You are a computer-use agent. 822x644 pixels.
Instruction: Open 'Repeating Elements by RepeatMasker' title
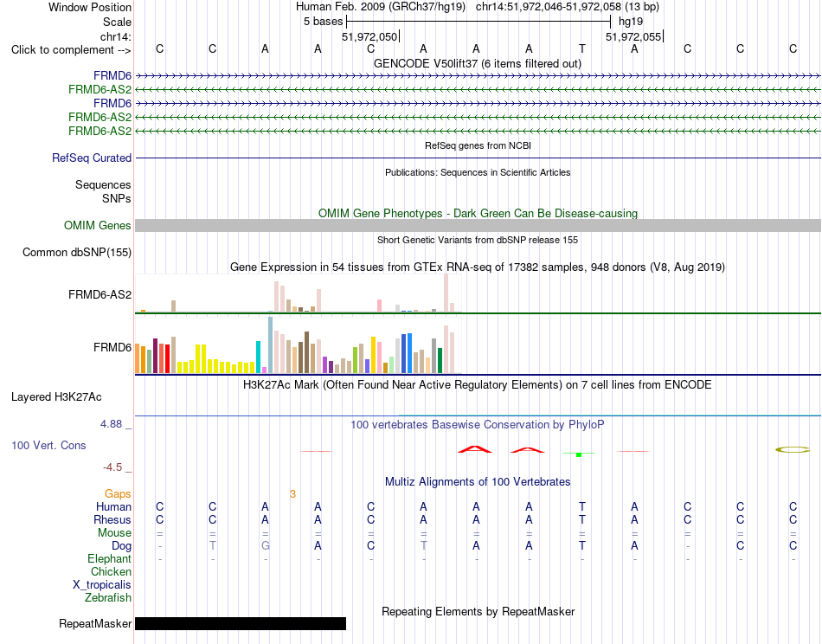coord(478,611)
